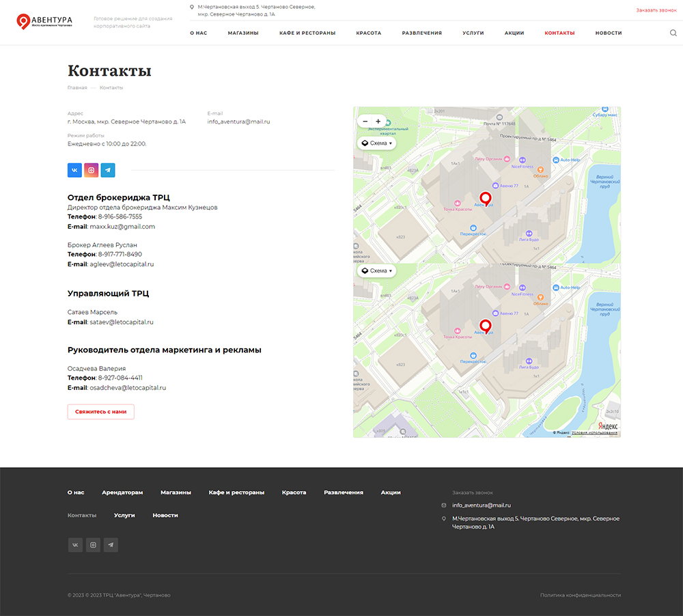Click the location pin icon beside the header address
Viewport: 683px width, 616px height.
[192, 7]
